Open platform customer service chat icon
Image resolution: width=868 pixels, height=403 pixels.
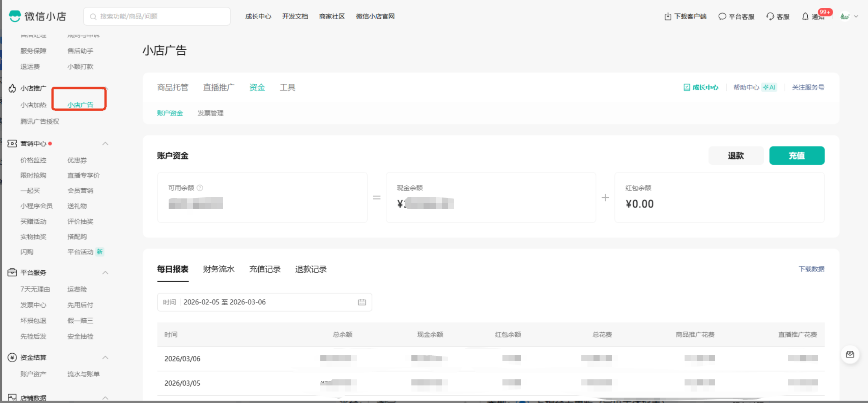(x=722, y=16)
